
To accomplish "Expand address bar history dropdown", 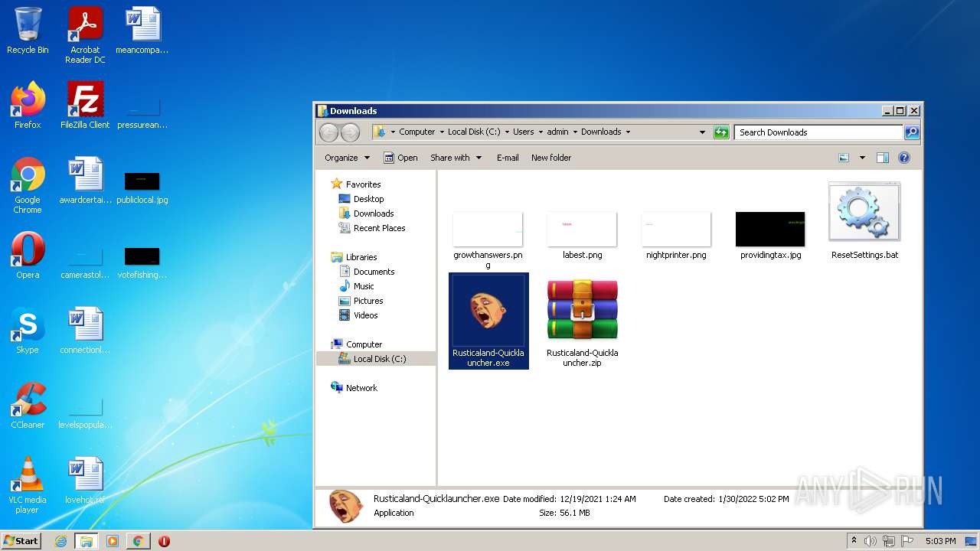I will point(702,132).
